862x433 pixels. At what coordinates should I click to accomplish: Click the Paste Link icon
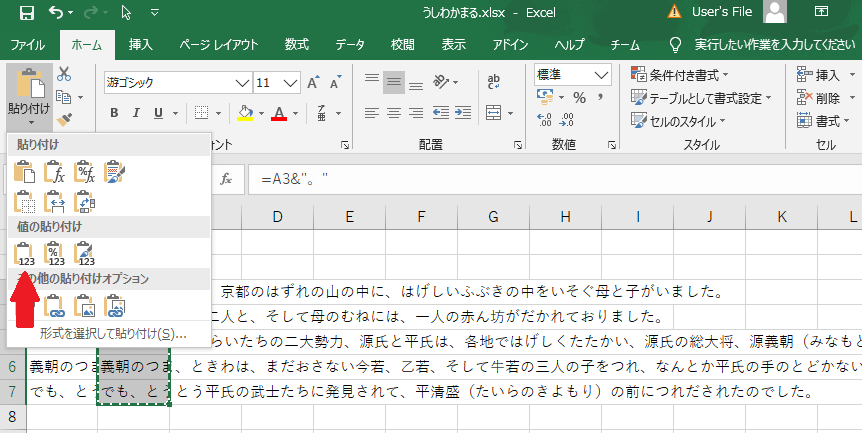[56, 306]
